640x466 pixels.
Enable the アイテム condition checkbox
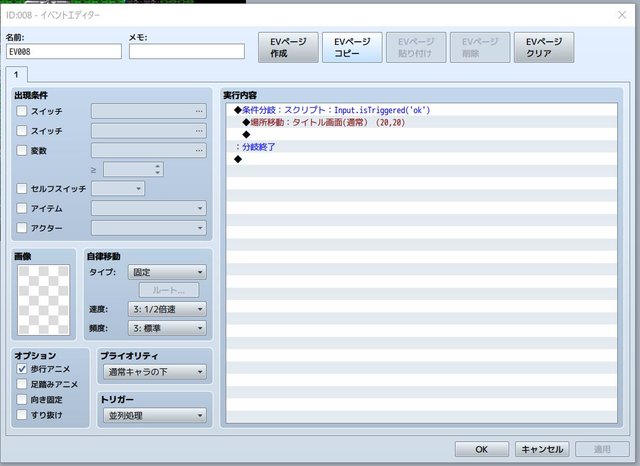(22, 208)
